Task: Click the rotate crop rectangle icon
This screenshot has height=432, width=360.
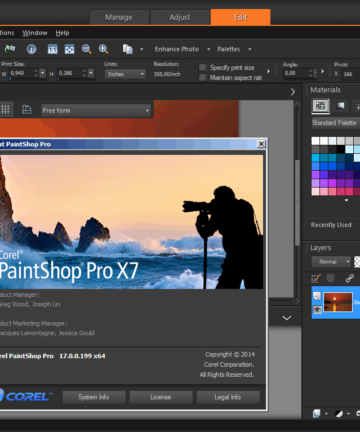Action: tap(27, 109)
